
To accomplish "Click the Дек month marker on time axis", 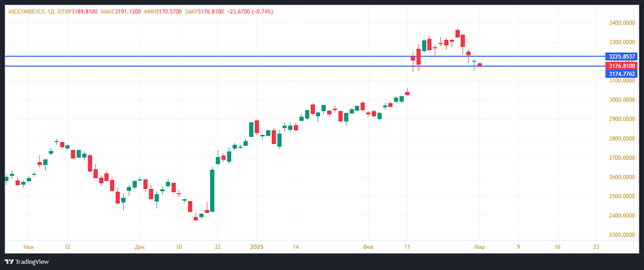I will (x=140, y=246).
